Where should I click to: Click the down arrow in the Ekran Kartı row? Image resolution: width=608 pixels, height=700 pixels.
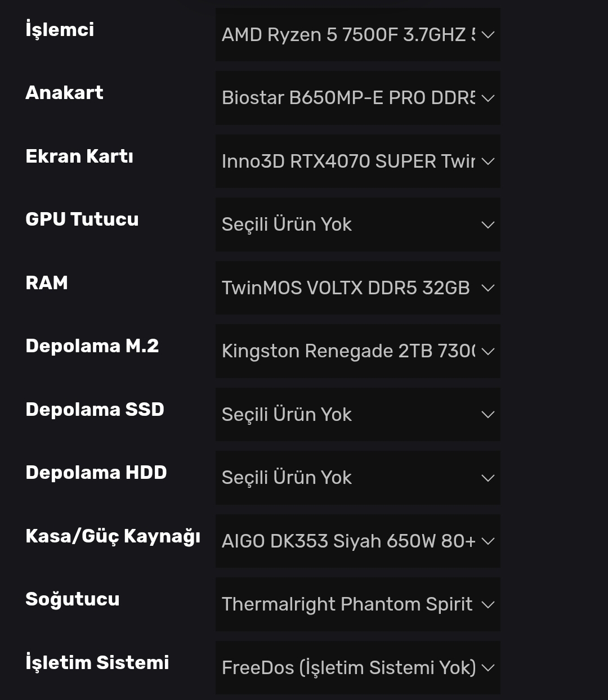pos(488,161)
